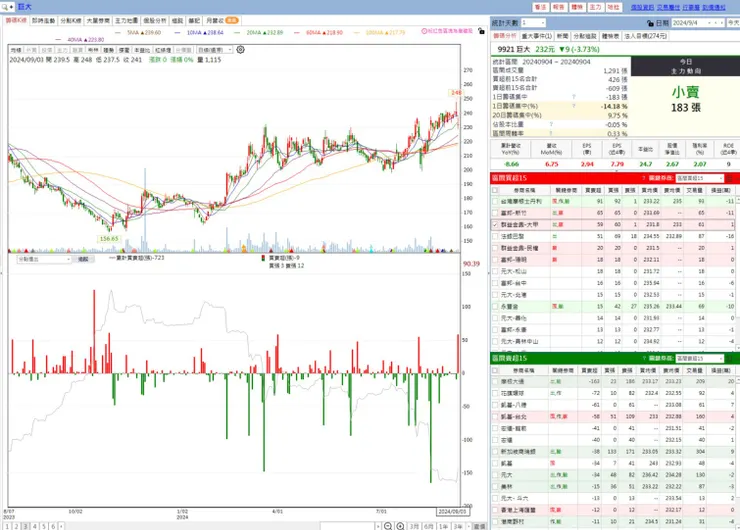Toggle the lock icon above the chart

click(481, 31)
